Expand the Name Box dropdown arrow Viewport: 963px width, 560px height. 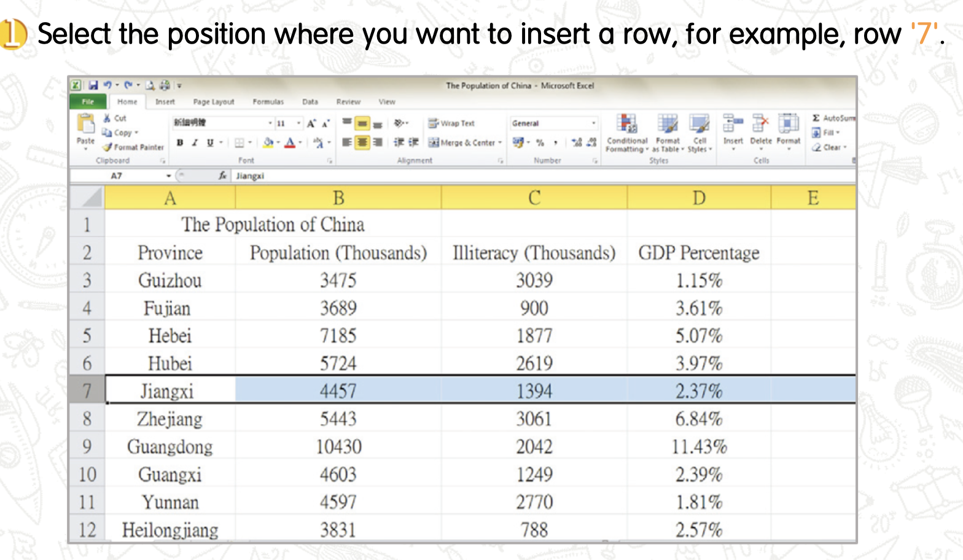coord(168,176)
